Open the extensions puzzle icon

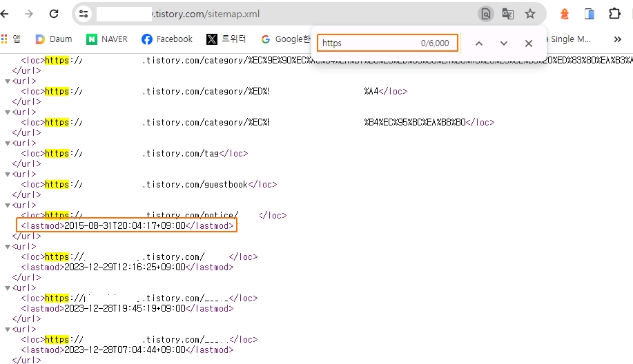click(x=614, y=14)
